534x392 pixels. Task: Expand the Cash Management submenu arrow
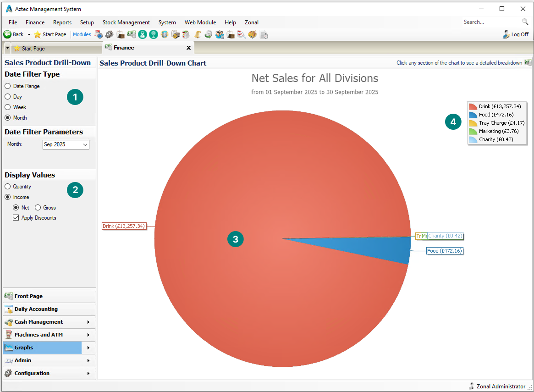click(x=88, y=322)
